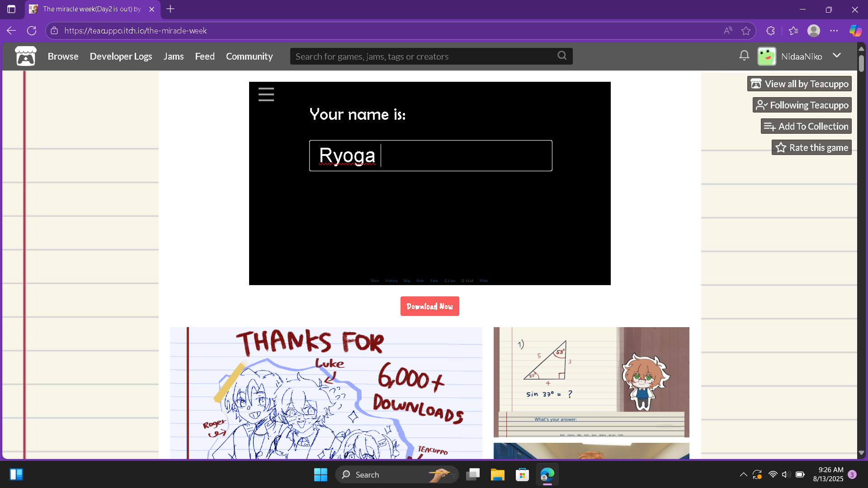Viewport: 868px width, 488px height.
Task: Click the Read aloud icon
Action: pos(727,31)
